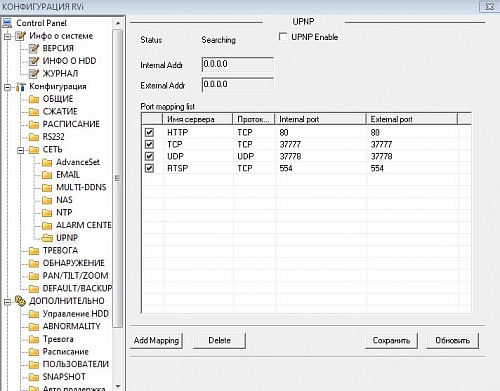Click the icon next to ВЕРСИЯ
Screen dimensions: 500x391
[34, 48]
